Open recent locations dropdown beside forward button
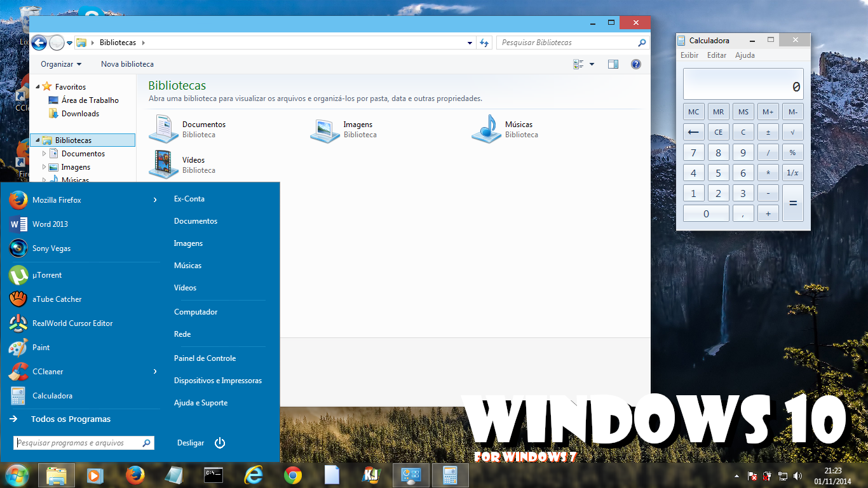 [x=69, y=43]
